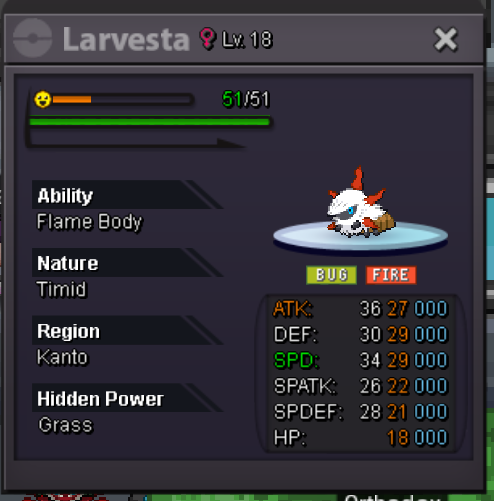Image resolution: width=494 pixels, height=501 pixels.
Task: Select the Ability header
Action: [x=127, y=195]
